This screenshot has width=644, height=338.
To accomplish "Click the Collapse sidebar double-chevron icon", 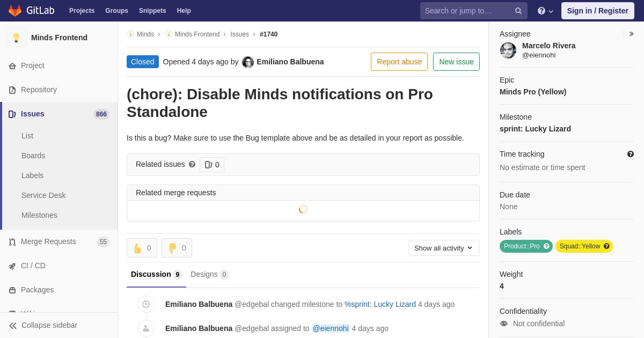I will (x=13, y=326).
